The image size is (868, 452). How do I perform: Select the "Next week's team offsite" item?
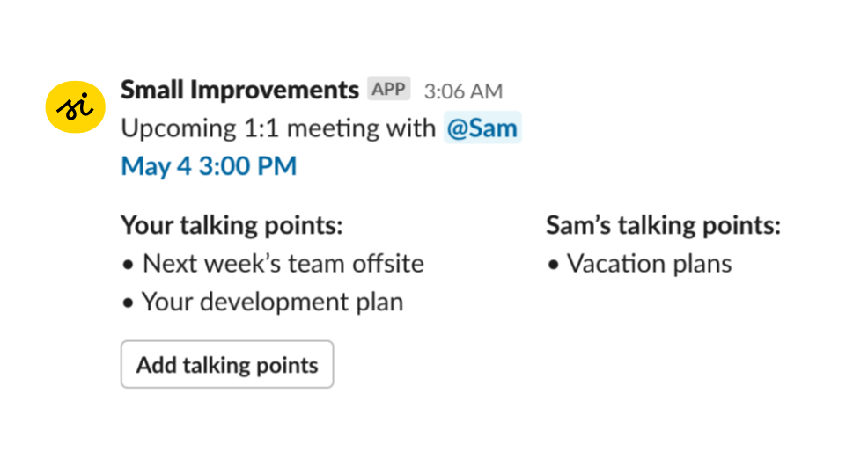coord(283,263)
